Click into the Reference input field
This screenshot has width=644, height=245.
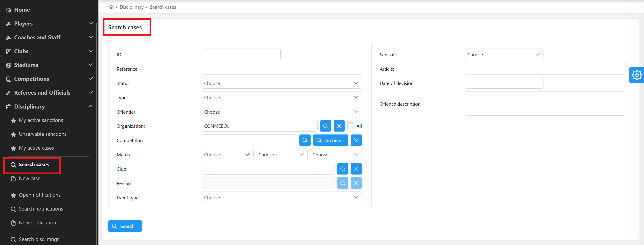point(281,69)
